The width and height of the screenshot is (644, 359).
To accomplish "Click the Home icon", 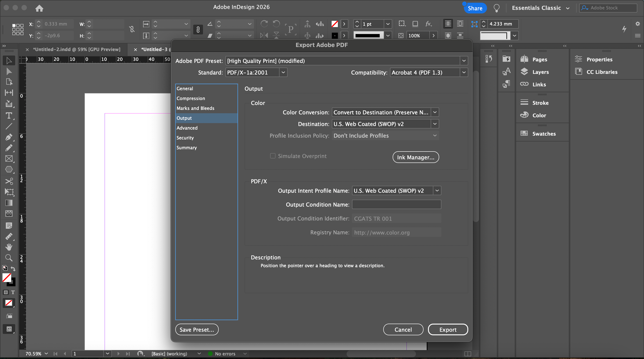I will 39,8.
